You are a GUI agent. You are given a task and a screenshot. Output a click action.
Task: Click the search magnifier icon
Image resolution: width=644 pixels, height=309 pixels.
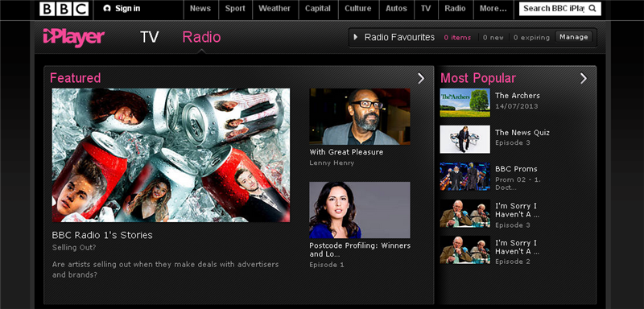tap(592, 9)
